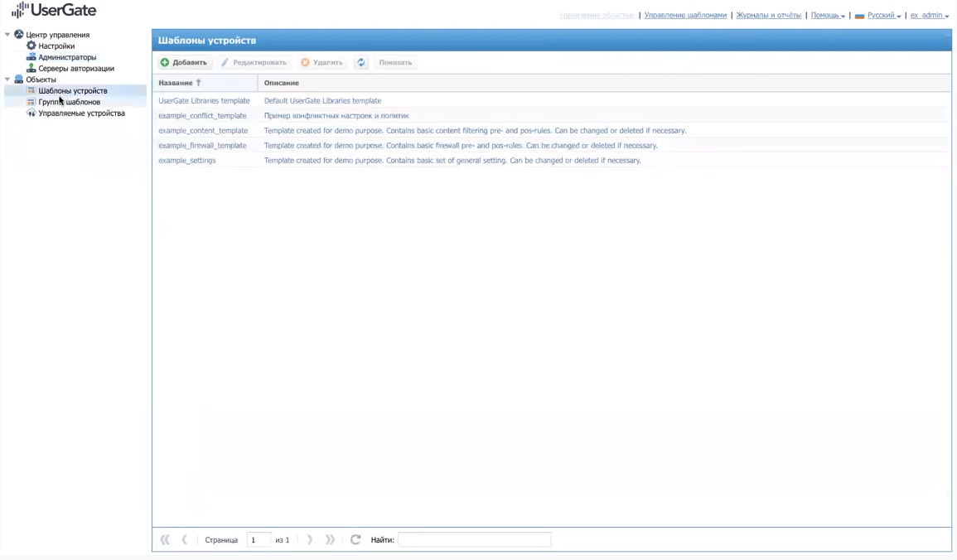
Task: Click description mentioning basic set of general setting
Action: (x=452, y=161)
